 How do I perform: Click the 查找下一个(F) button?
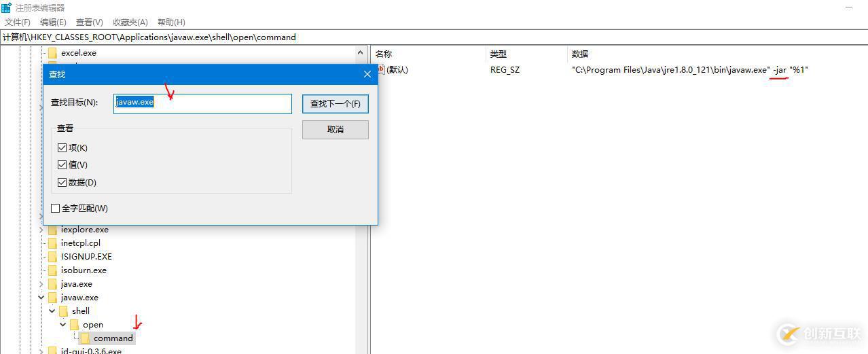(336, 104)
